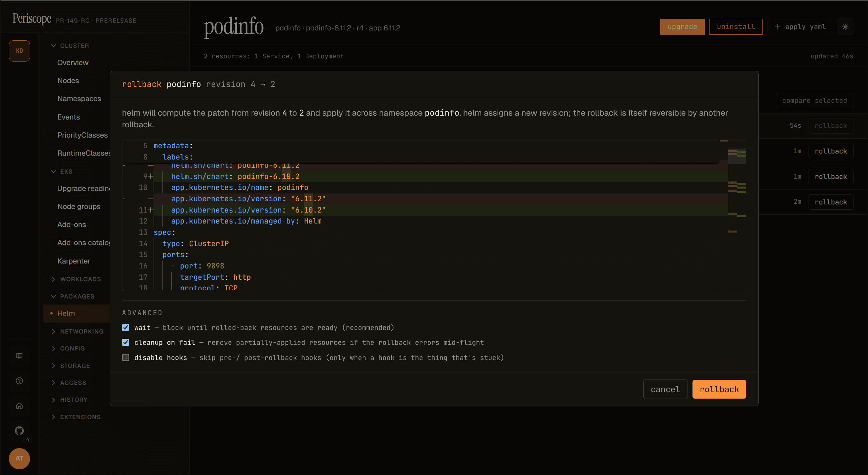Expand the EXTENSIONS section
The image size is (868, 475).
click(x=76, y=417)
